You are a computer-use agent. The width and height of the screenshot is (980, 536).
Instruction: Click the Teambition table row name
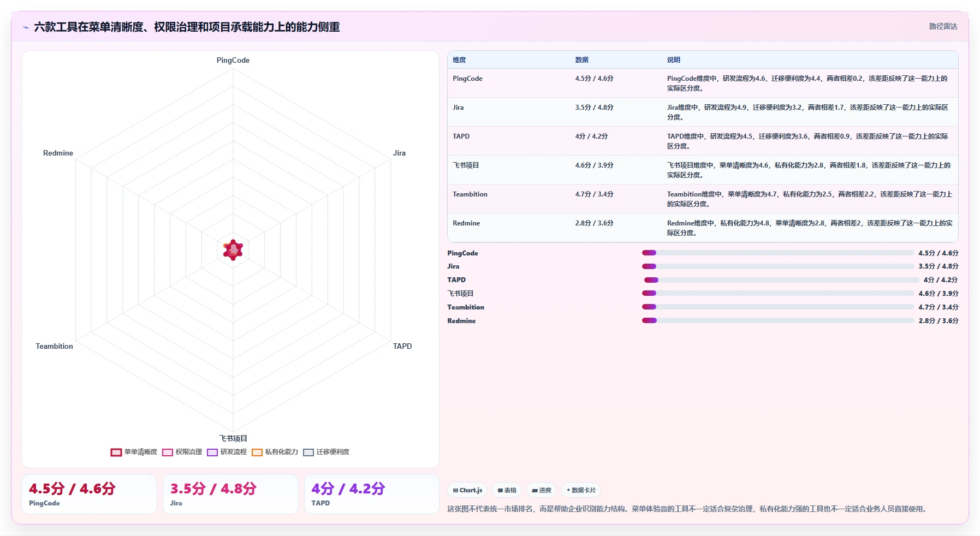pos(470,194)
